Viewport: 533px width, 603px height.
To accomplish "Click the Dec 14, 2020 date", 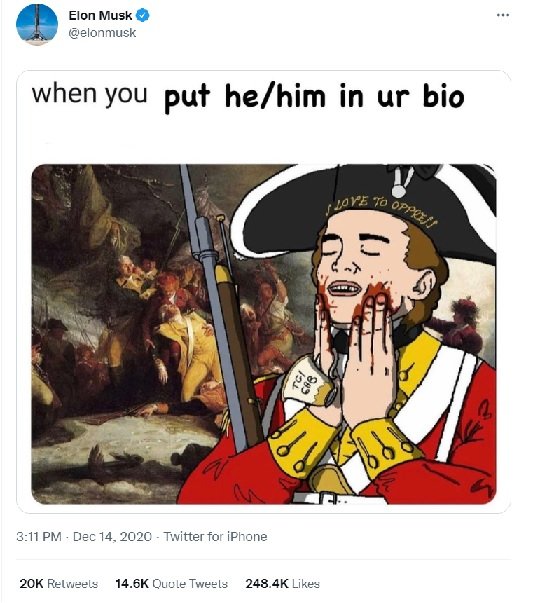I will pos(112,536).
